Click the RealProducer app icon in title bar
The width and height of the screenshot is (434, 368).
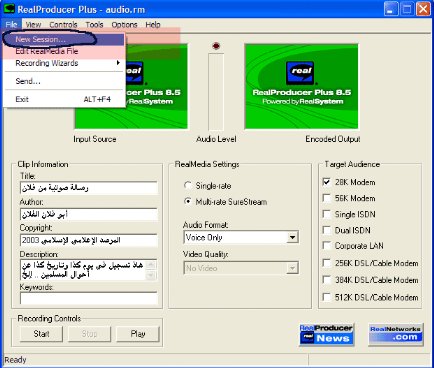[x=9, y=9]
